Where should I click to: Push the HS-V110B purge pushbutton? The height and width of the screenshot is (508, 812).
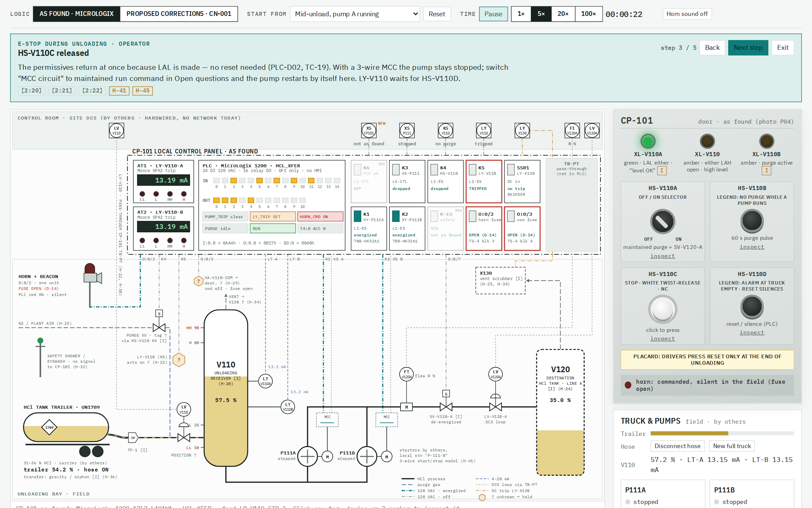coord(752,221)
